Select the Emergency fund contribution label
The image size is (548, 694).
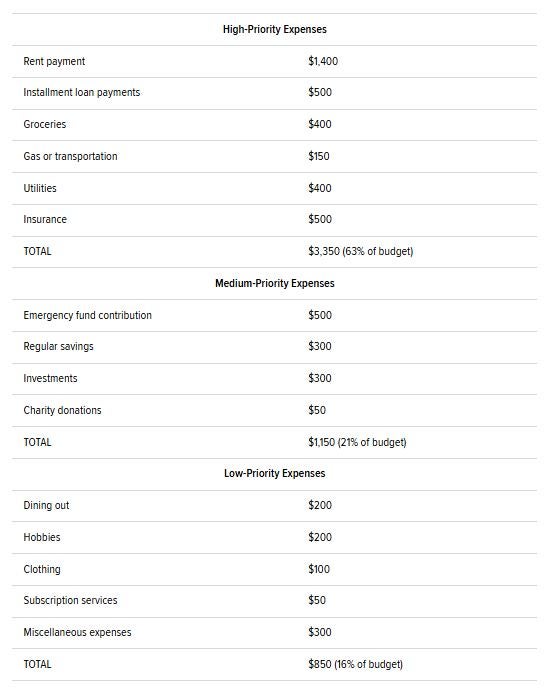88,315
